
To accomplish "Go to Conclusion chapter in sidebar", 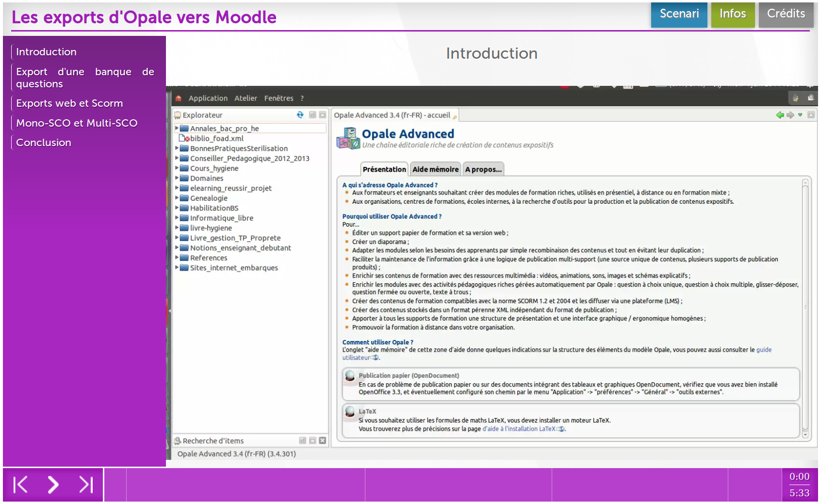I will [x=44, y=143].
